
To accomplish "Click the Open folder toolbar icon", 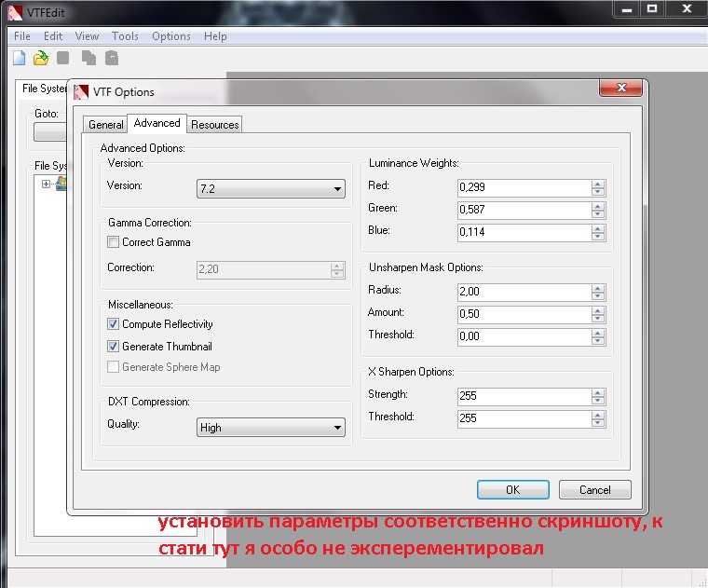I will pyautogui.click(x=41, y=59).
